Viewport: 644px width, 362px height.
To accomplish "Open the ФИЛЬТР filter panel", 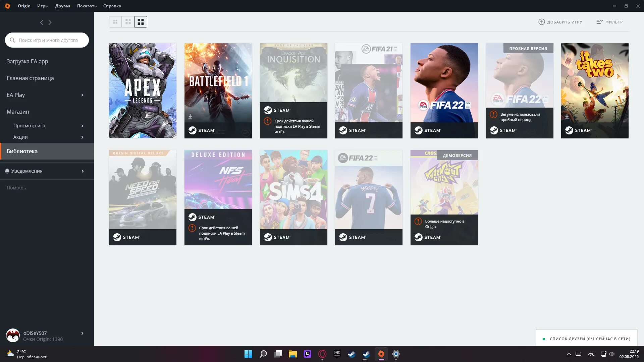I will pos(609,22).
